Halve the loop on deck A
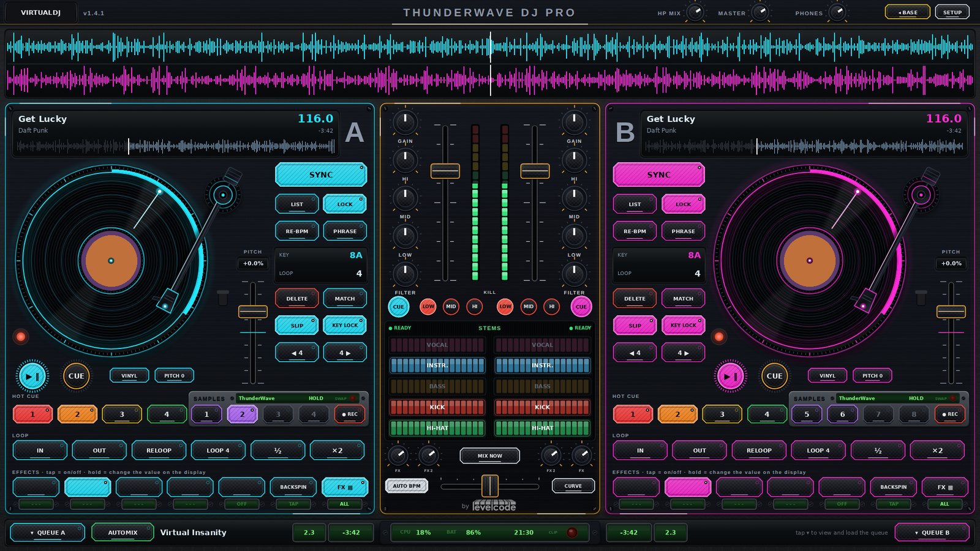This screenshot has width=980, height=551. [277, 450]
